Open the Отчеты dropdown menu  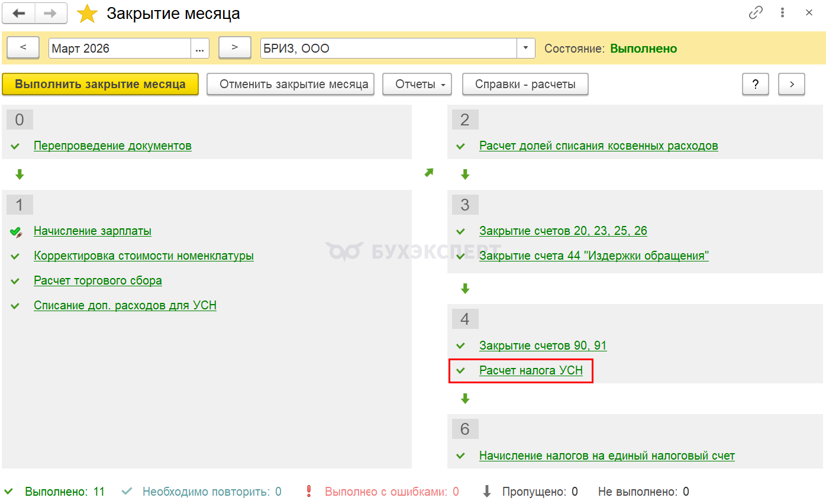(417, 84)
